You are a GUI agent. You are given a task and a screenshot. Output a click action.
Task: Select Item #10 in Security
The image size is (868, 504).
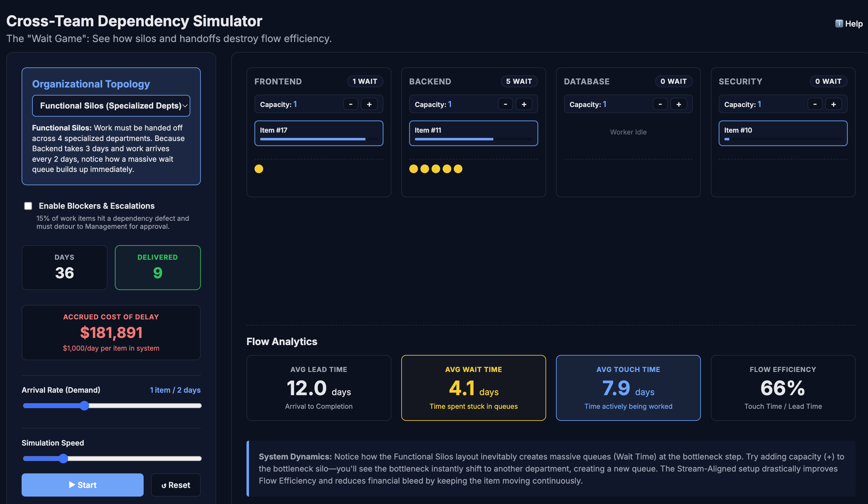pyautogui.click(x=783, y=133)
